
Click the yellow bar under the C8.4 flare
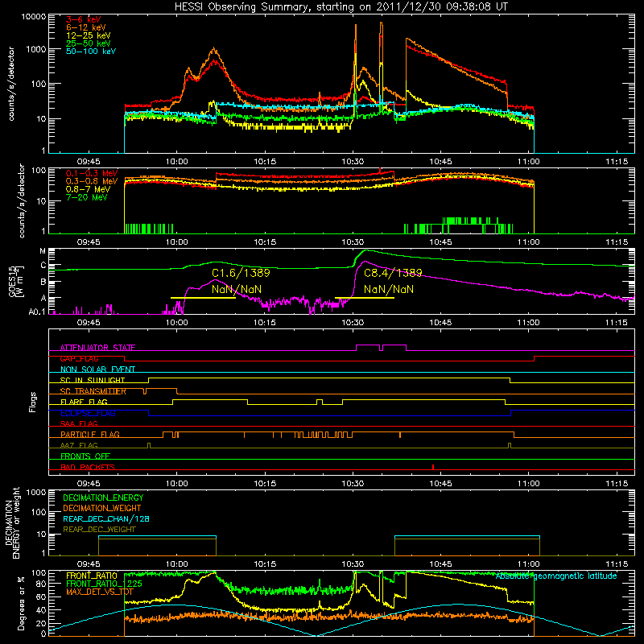click(x=365, y=297)
